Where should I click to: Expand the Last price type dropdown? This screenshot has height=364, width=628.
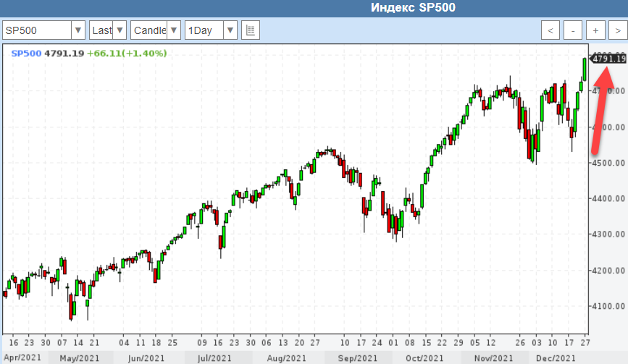click(x=108, y=30)
